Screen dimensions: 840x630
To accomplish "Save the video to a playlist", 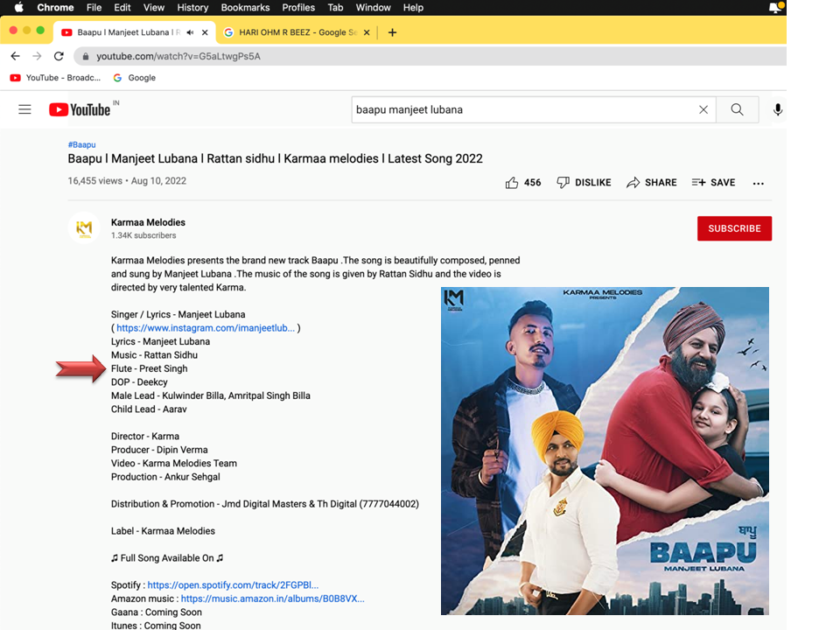I will (x=713, y=183).
